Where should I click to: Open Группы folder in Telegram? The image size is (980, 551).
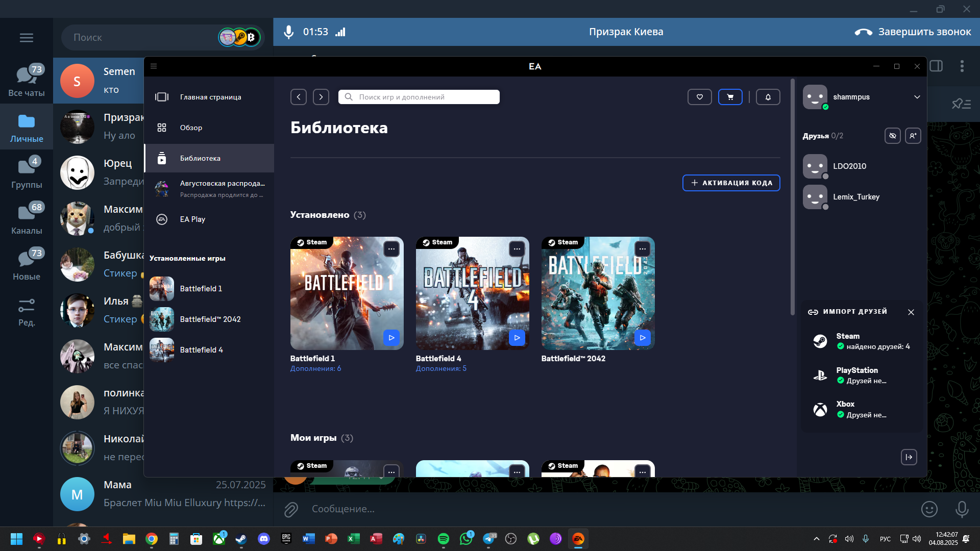[27, 172]
